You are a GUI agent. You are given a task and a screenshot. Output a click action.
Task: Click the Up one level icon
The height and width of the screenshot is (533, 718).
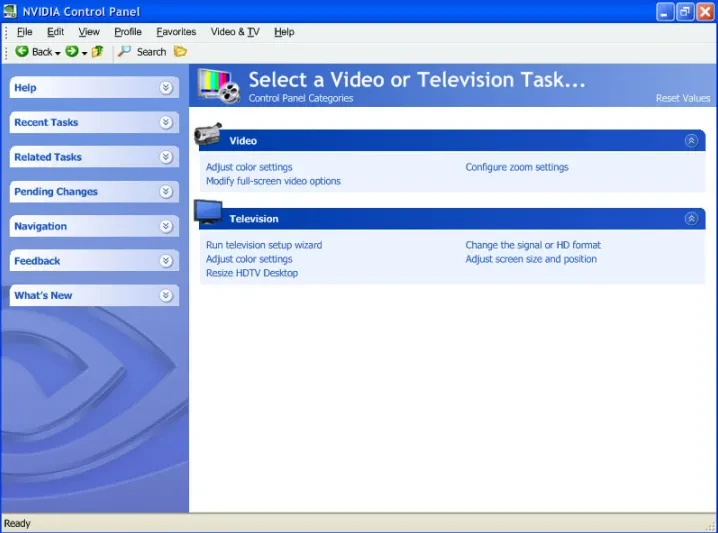pyautogui.click(x=98, y=51)
